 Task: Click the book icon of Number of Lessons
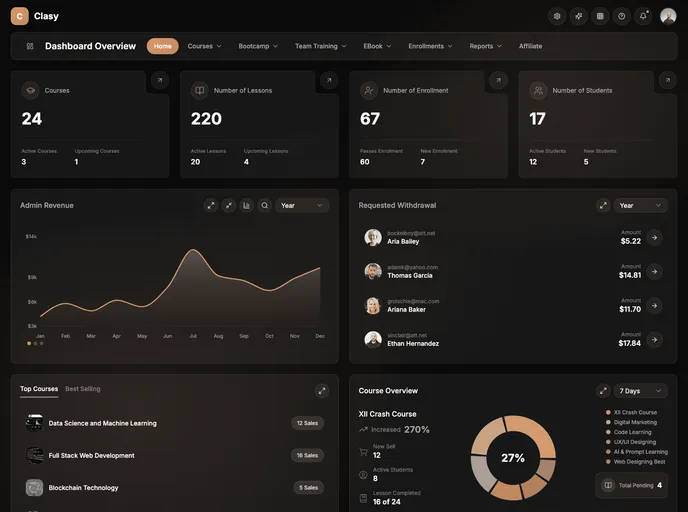tap(200, 90)
